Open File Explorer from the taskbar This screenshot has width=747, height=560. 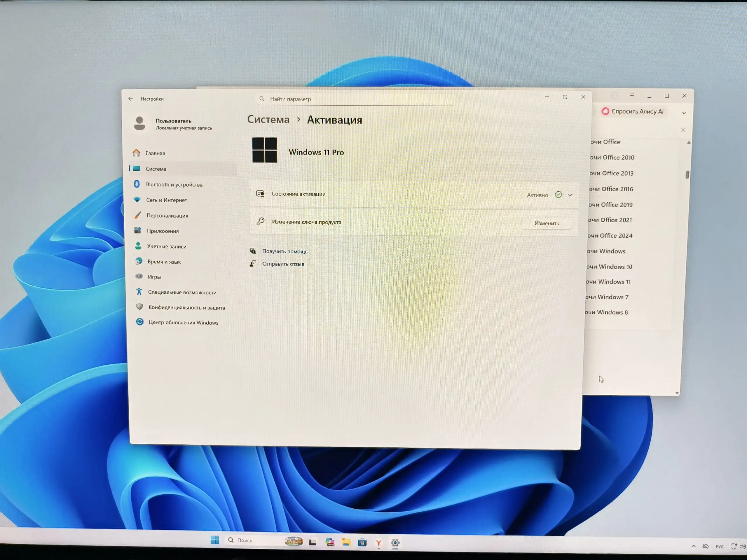click(346, 542)
